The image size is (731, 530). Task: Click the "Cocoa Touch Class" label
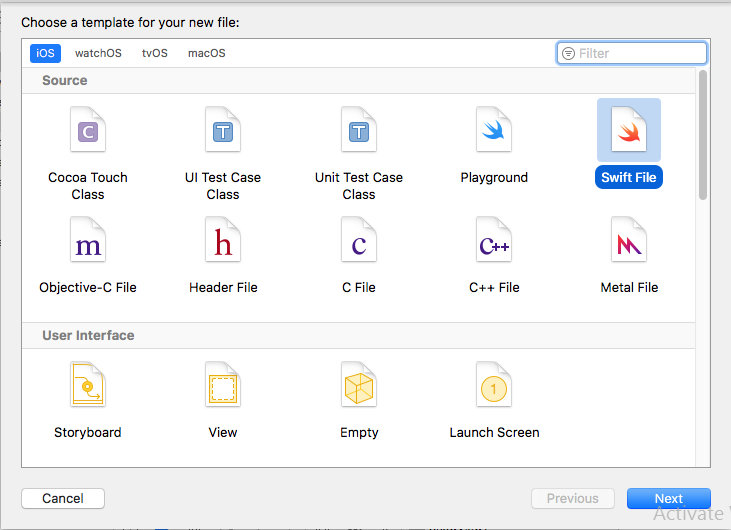pyautogui.click(x=88, y=186)
